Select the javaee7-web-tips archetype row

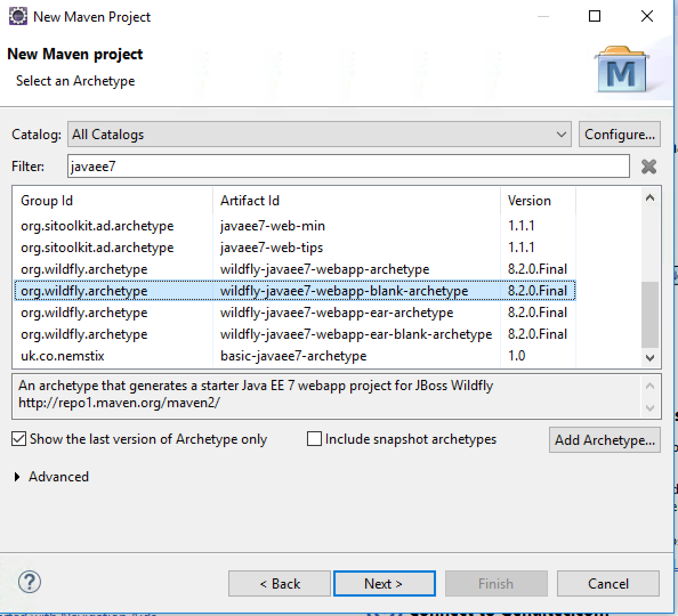click(x=295, y=248)
